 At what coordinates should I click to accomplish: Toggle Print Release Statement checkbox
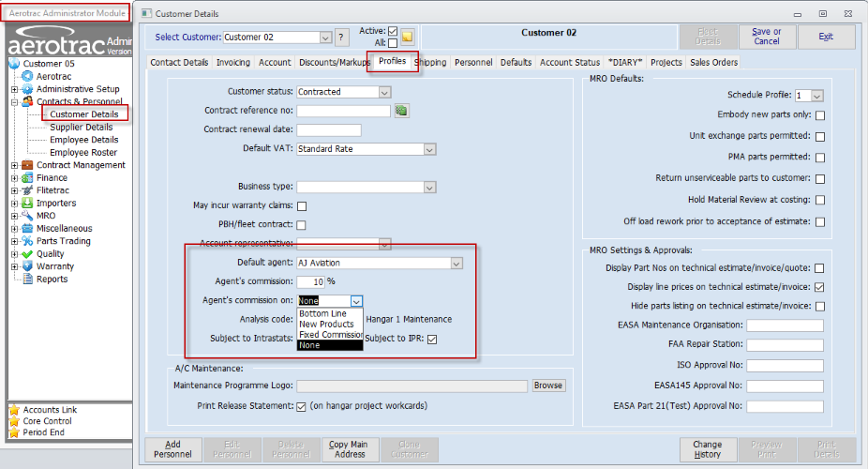tap(301, 406)
